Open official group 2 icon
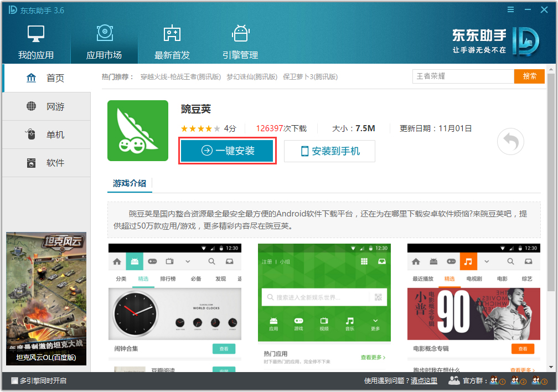Image resolution: width=558 pixels, height=392 pixels. coord(518,381)
